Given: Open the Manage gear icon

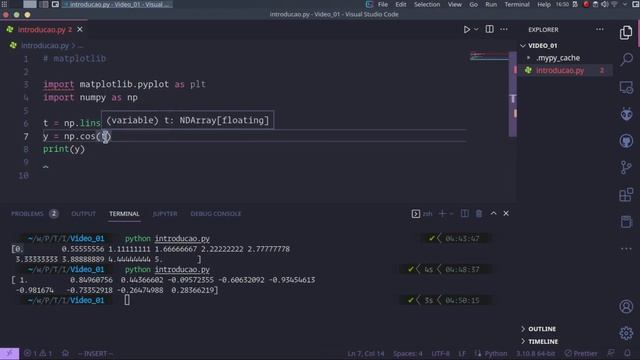Looking at the screenshot, I should [626, 333].
